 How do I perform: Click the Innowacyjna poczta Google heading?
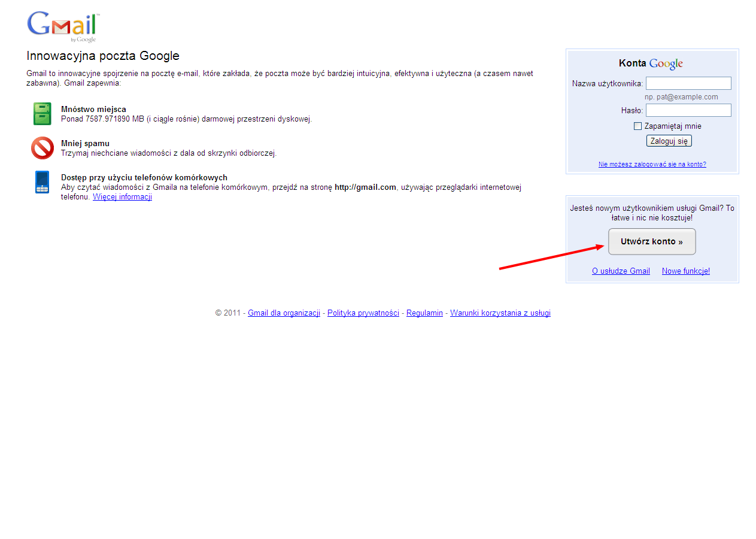[103, 56]
